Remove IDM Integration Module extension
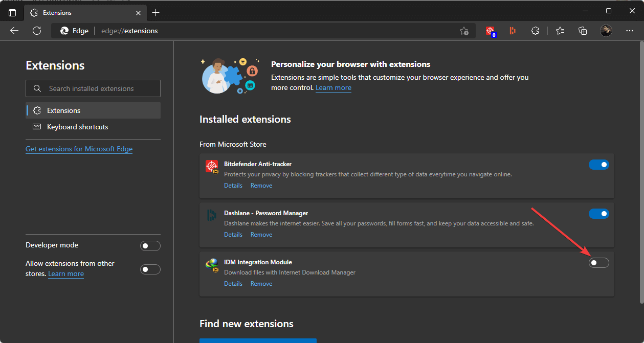This screenshot has height=343, width=644. click(x=261, y=284)
